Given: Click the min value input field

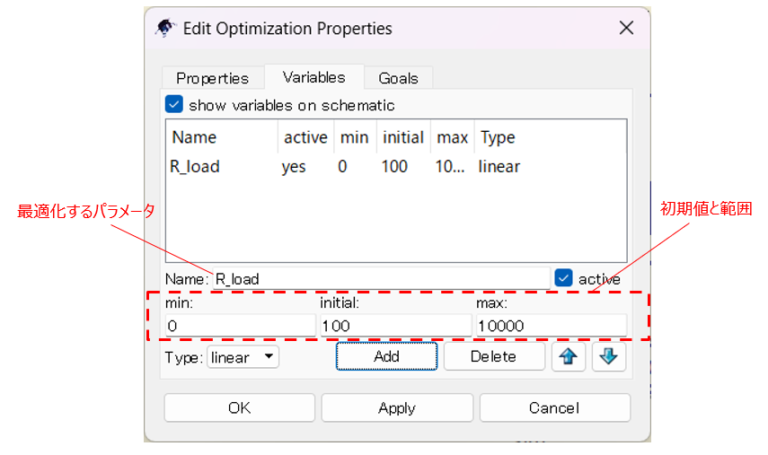Looking at the screenshot, I should point(239,326).
